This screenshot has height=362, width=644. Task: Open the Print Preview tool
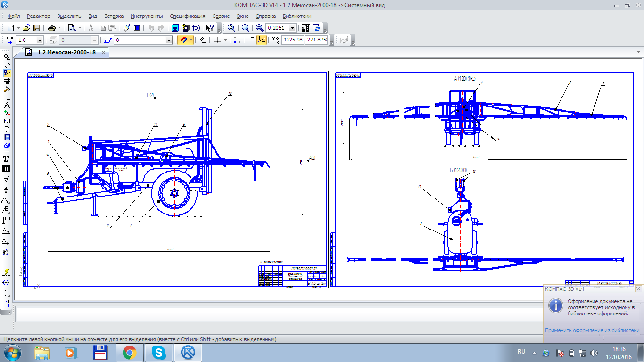(72, 28)
